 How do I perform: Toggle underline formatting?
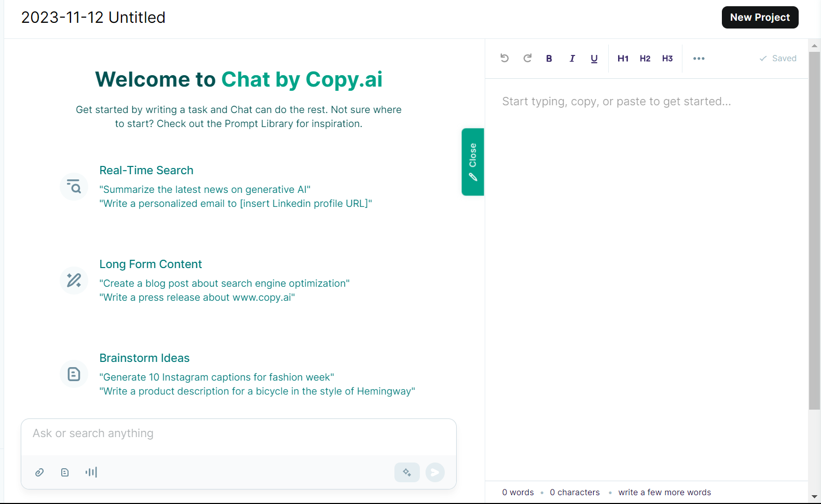pos(594,59)
